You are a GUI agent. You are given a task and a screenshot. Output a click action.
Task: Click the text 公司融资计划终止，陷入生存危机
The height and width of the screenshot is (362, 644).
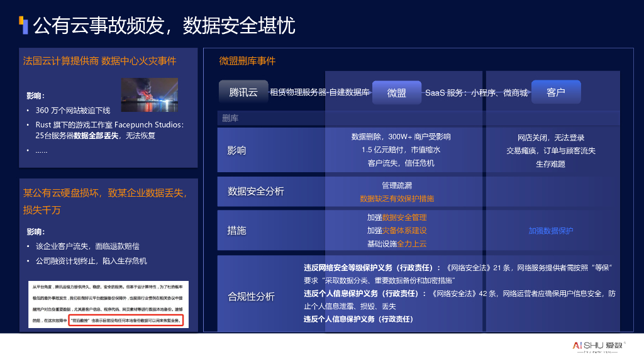pyautogui.click(x=91, y=261)
